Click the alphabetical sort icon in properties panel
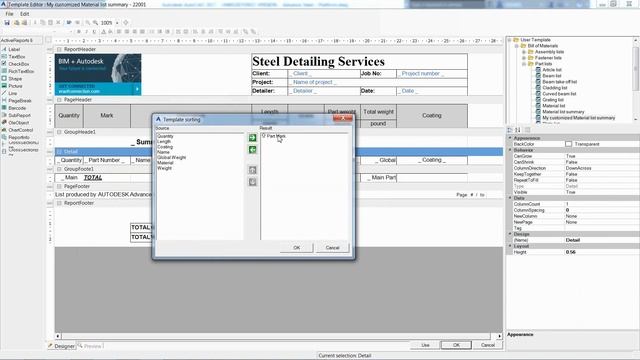Screen dimensions: 640x360 [518, 130]
